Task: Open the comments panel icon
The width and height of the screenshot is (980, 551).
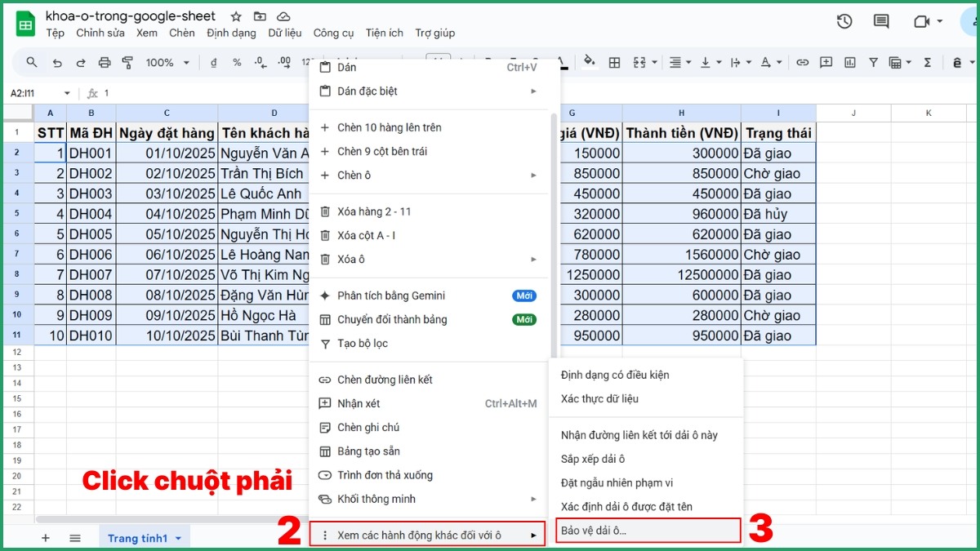Action: point(881,22)
